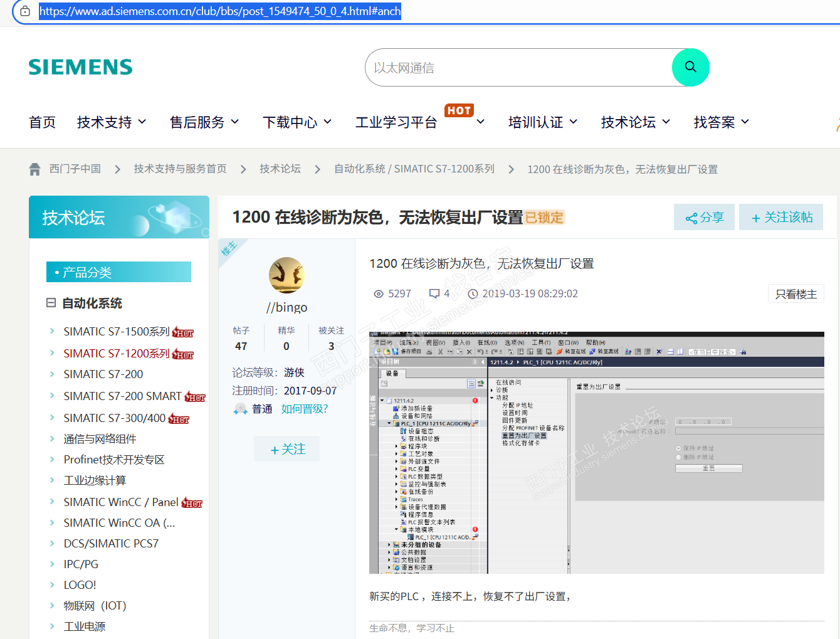Click the 关注该帖 follow post button
Viewport: 840px width, 639px height.
point(781,217)
